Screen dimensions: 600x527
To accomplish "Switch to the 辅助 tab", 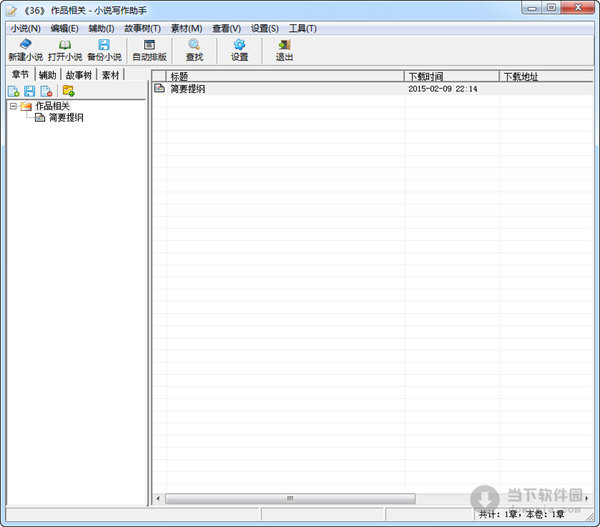I will click(x=47, y=75).
